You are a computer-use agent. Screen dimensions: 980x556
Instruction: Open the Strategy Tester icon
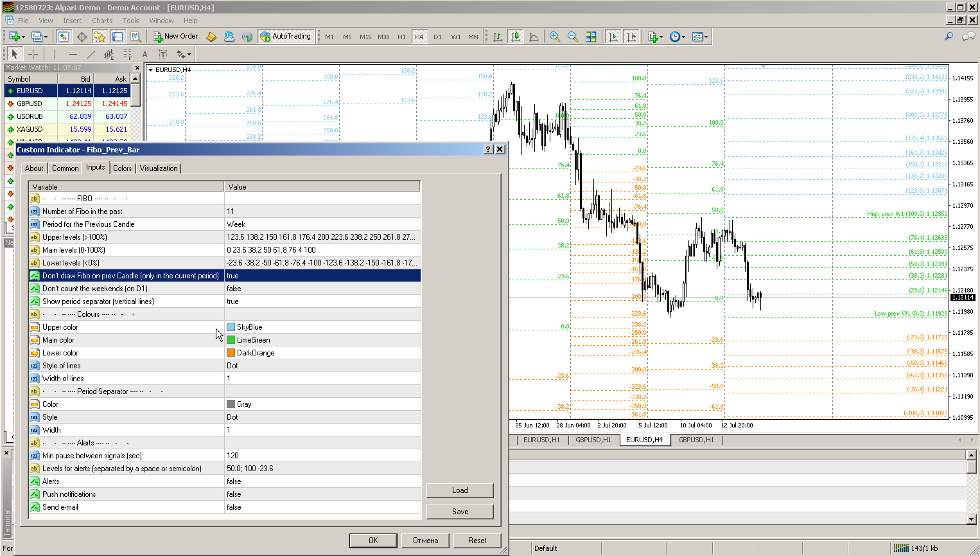(136, 37)
